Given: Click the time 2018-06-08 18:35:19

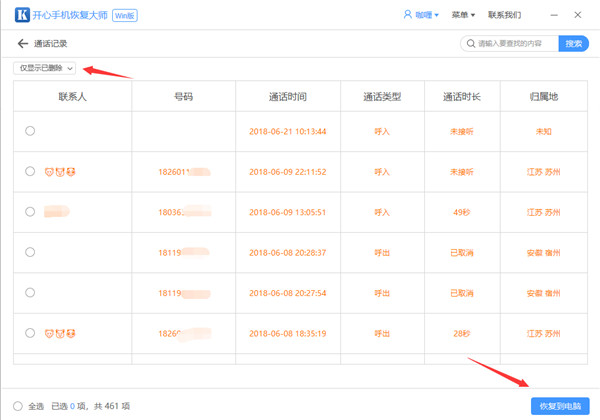Looking at the screenshot, I should [x=288, y=334].
